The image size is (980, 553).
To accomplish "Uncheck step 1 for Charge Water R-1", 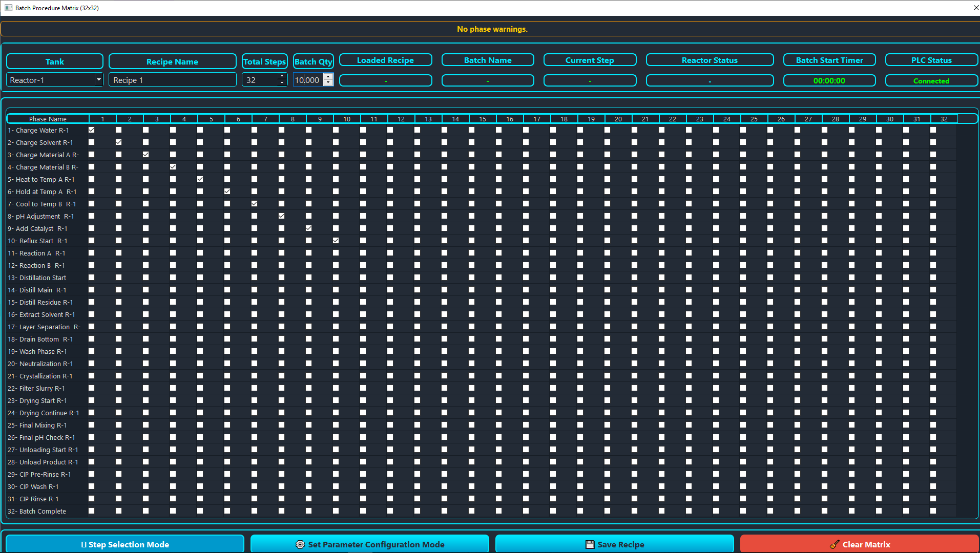I will [91, 130].
